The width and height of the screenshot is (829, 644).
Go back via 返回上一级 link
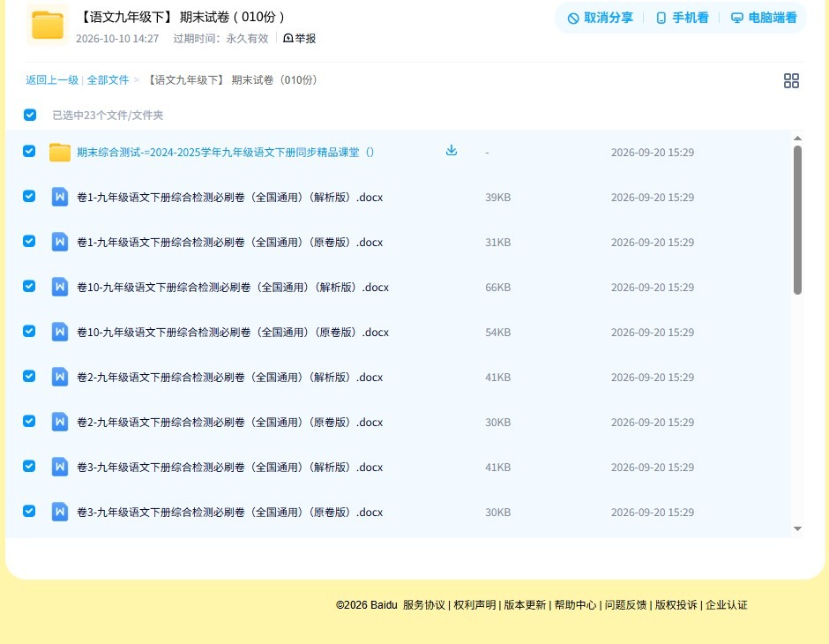(52, 80)
